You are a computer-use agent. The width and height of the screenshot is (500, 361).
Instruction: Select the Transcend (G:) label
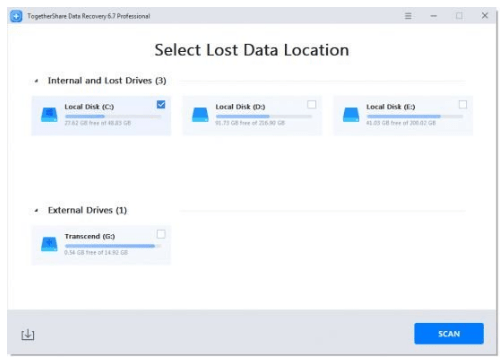click(x=90, y=236)
